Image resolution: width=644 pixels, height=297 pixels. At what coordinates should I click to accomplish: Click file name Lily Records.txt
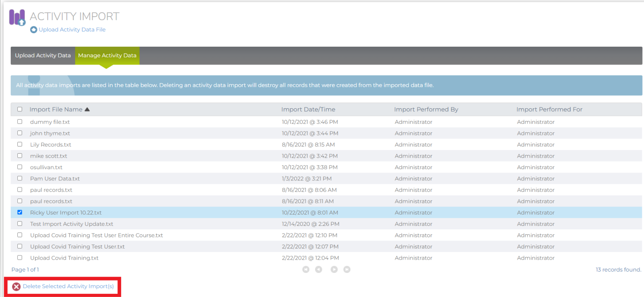click(51, 145)
